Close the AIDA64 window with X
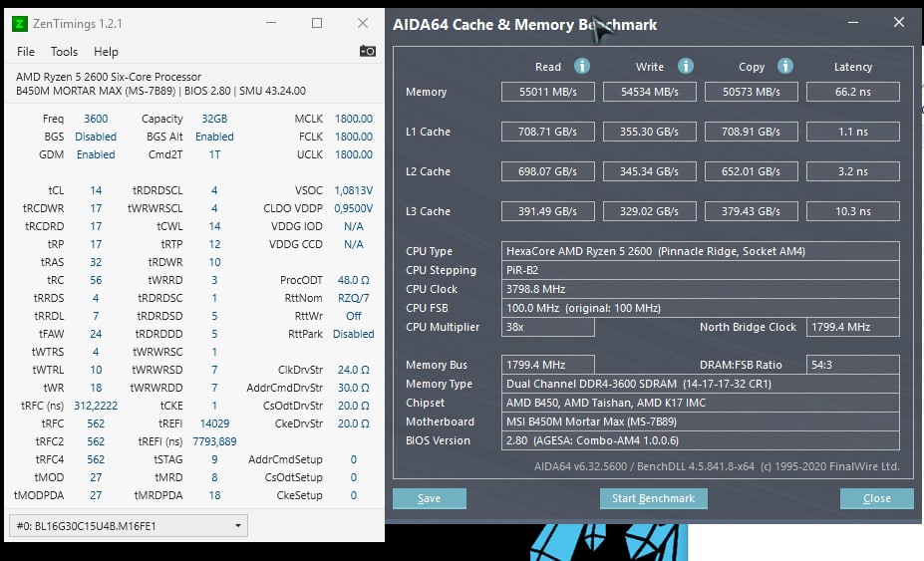This screenshot has width=924, height=561. (899, 22)
